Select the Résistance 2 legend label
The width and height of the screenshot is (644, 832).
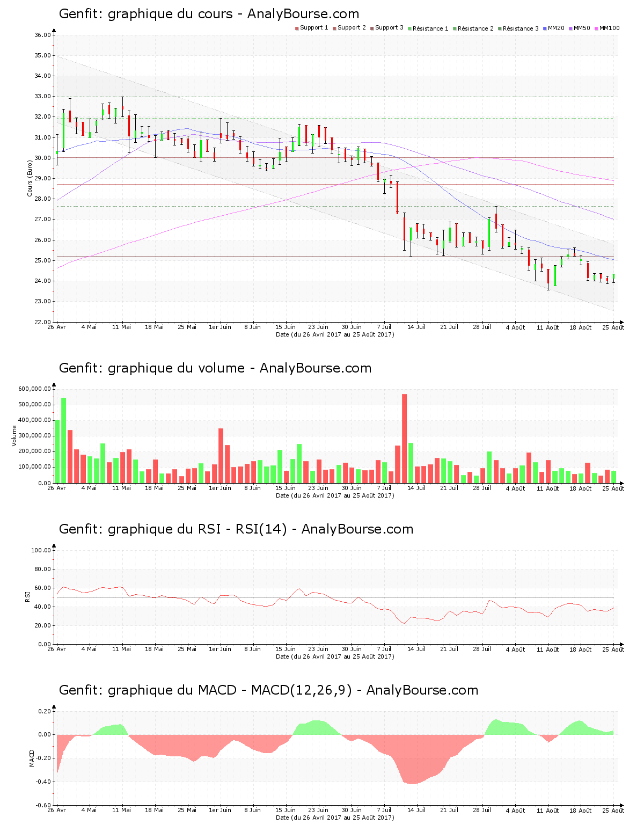click(x=475, y=28)
